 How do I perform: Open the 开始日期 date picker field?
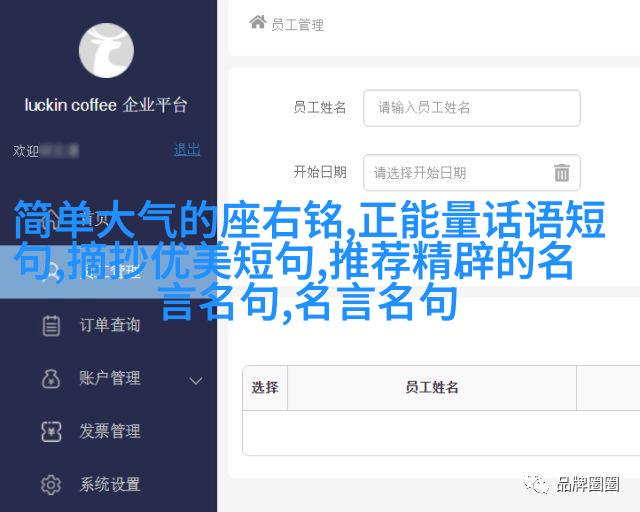point(471,173)
